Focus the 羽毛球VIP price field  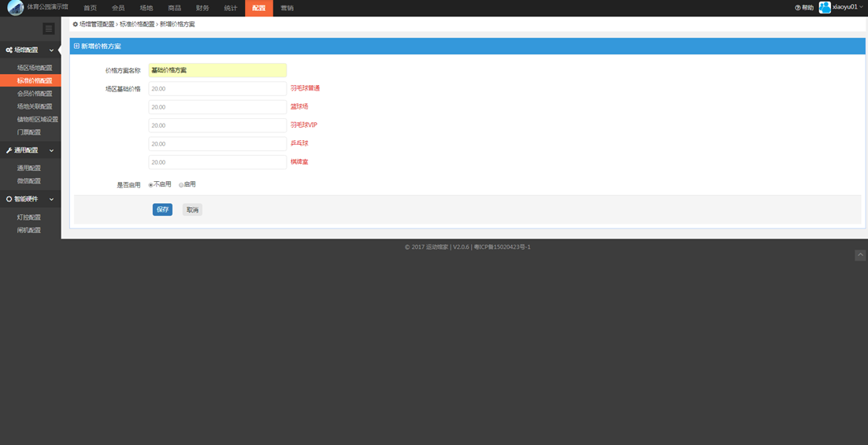point(217,125)
